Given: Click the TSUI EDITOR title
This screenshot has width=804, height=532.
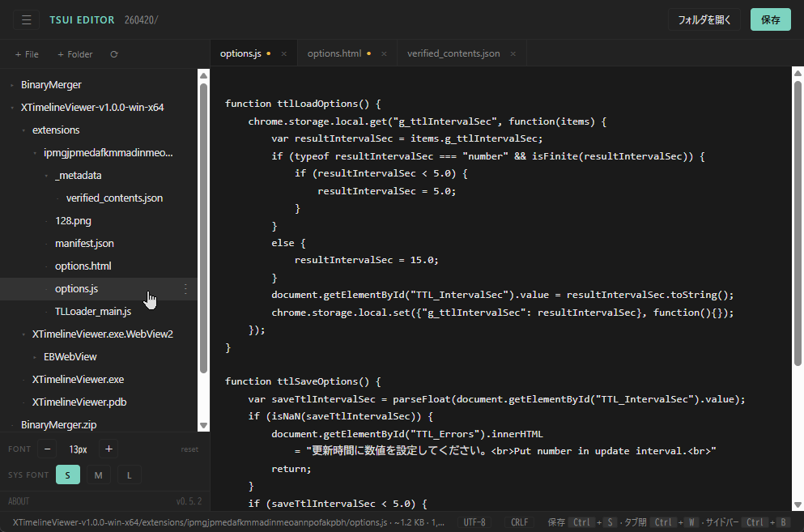Looking at the screenshot, I should point(82,20).
